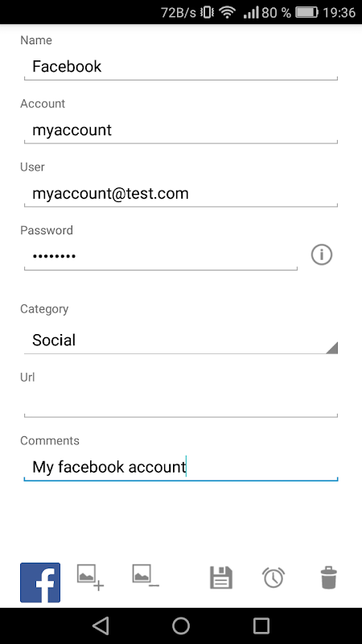Viewport: 362px width, 644px height.
Task: Remove the image with picture-minus icon
Action: coord(146,576)
